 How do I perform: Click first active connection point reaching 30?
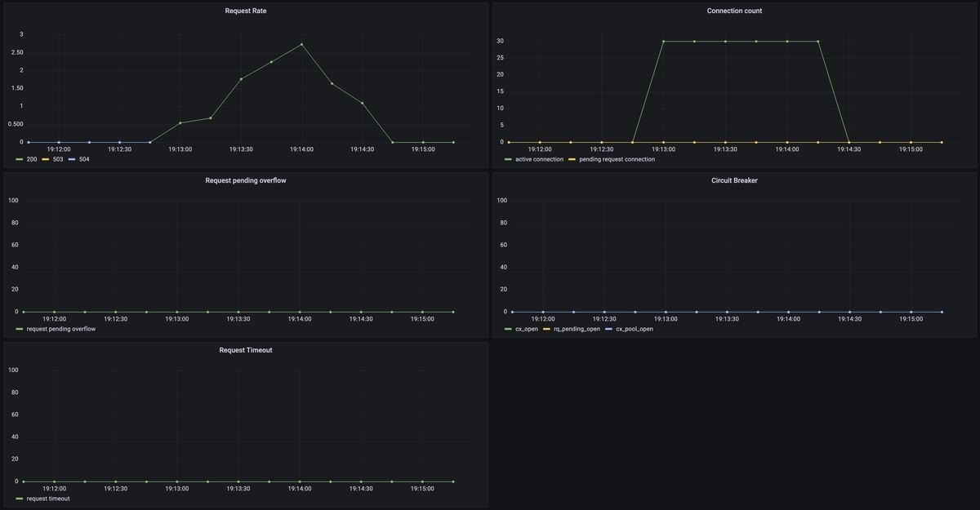pyautogui.click(x=663, y=41)
